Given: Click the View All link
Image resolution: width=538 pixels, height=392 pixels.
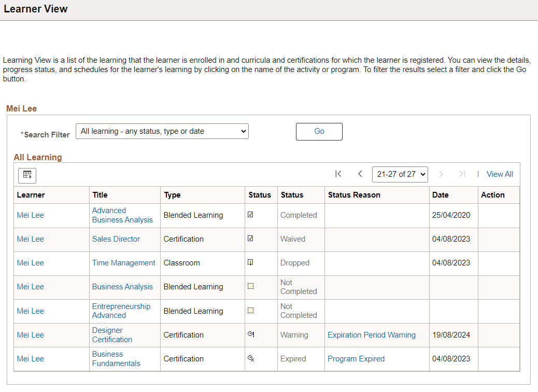Looking at the screenshot, I should tap(499, 174).
